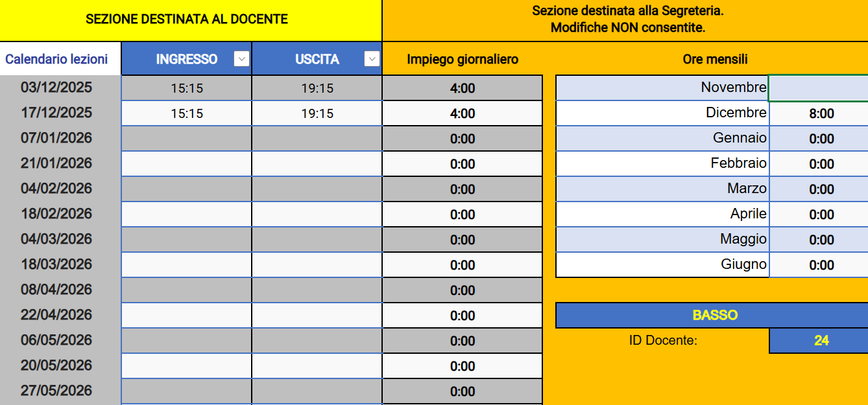The height and width of the screenshot is (405, 868).
Task: Click the Impiego giornaliero value for 03/12/2025
Action: (463, 88)
